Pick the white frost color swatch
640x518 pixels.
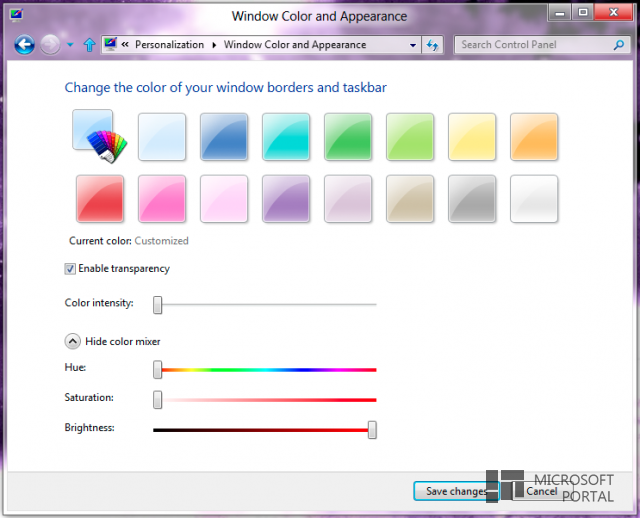pos(534,199)
